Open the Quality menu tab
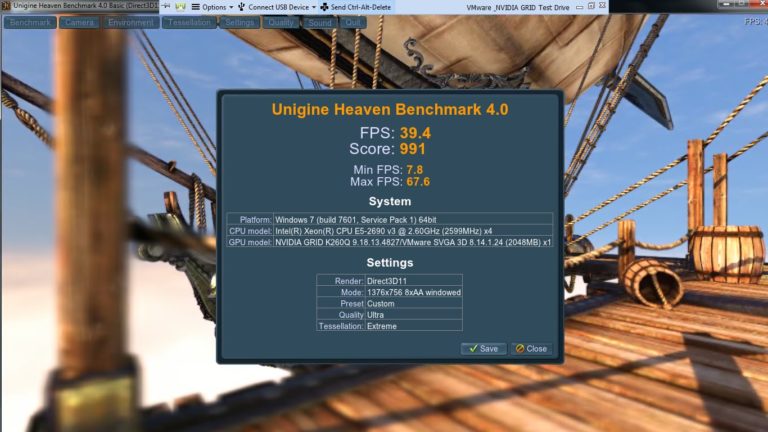The height and width of the screenshot is (432, 768). click(x=281, y=23)
